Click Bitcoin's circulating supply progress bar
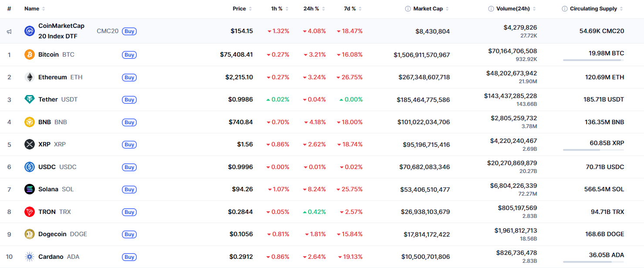Screen dimensions: 644x268 click(x=593, y=59)
